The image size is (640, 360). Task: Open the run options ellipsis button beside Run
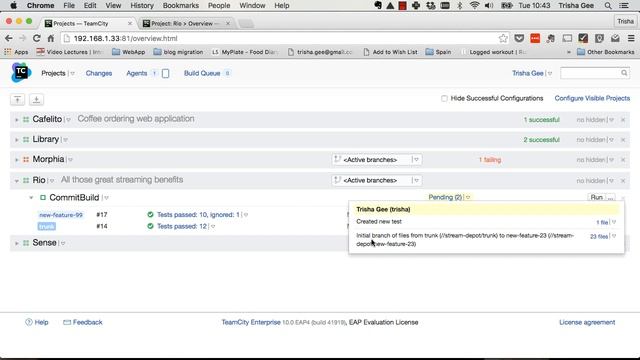click(x=611, y=198)
